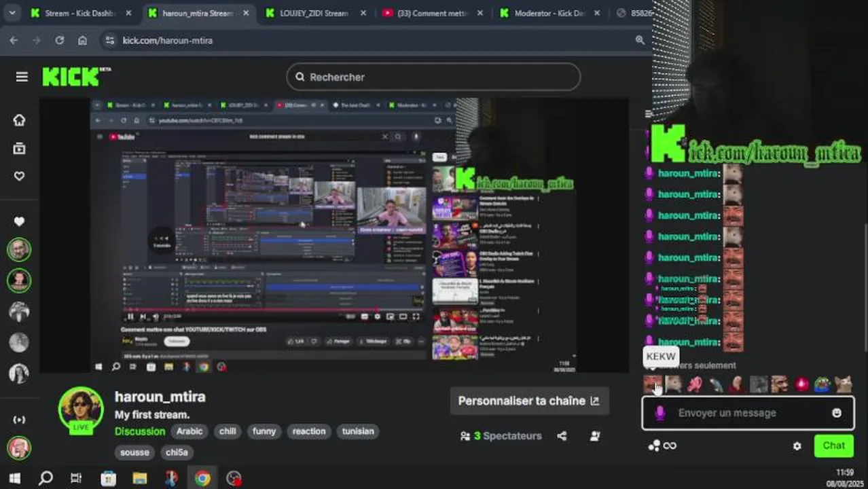The image size is (868, 489).
Task: Open chat settings gear icon
Action: [x=797, y=446]
